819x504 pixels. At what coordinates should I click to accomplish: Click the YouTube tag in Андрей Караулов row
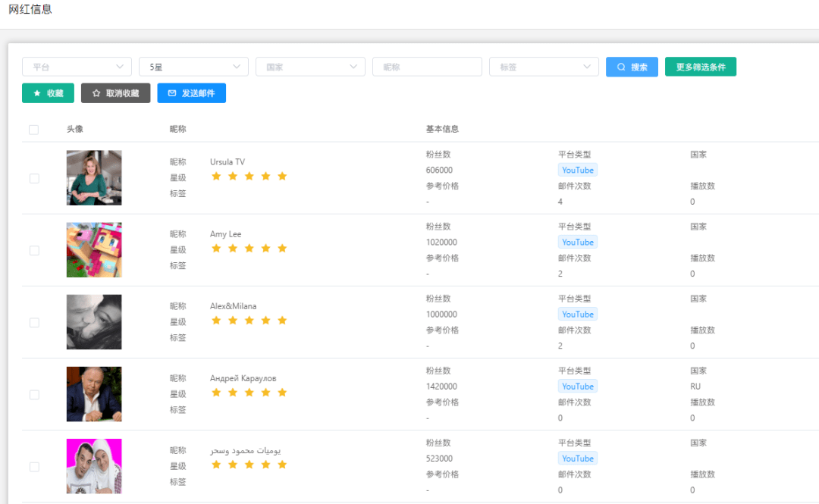(x=578, y=387)
